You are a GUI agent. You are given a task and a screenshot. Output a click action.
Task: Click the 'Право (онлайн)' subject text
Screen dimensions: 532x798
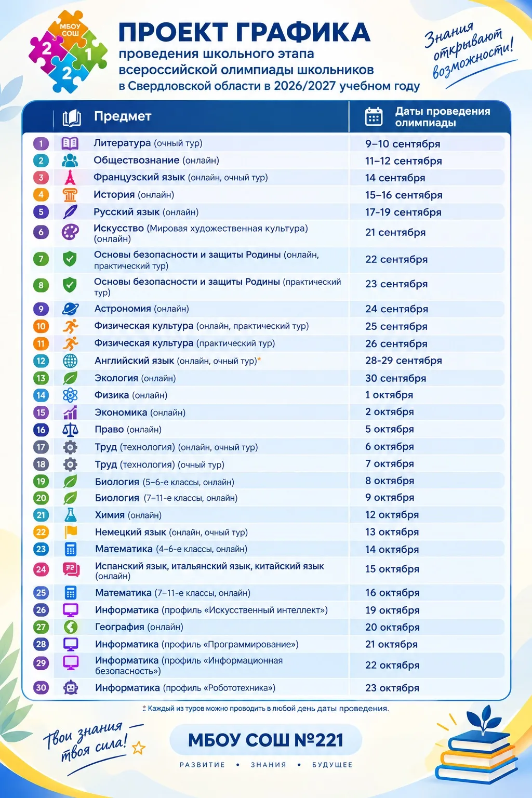(x=128, y=430)
